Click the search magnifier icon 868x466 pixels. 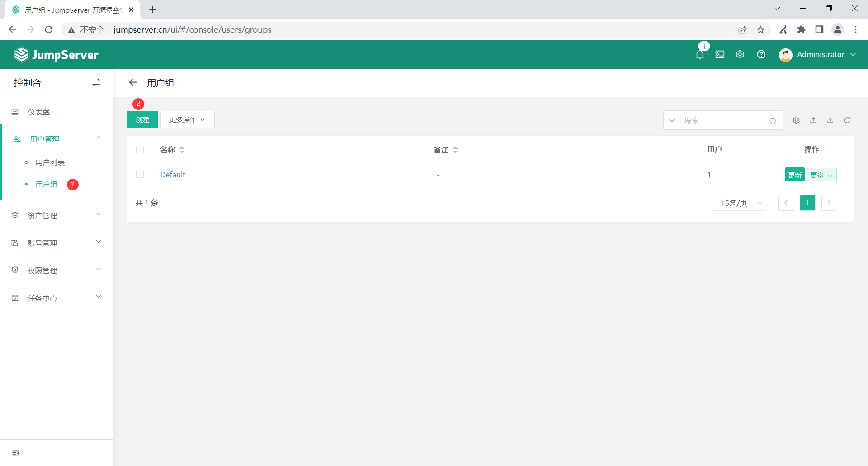(773, 121)
